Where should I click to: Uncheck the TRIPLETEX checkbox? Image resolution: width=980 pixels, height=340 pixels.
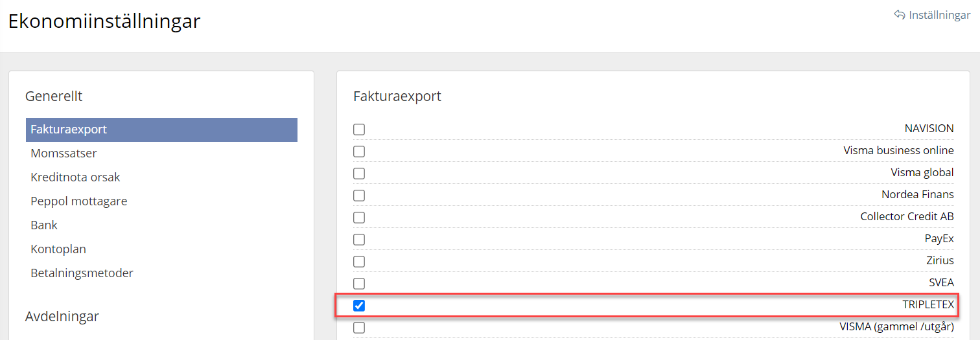(359, 306)
